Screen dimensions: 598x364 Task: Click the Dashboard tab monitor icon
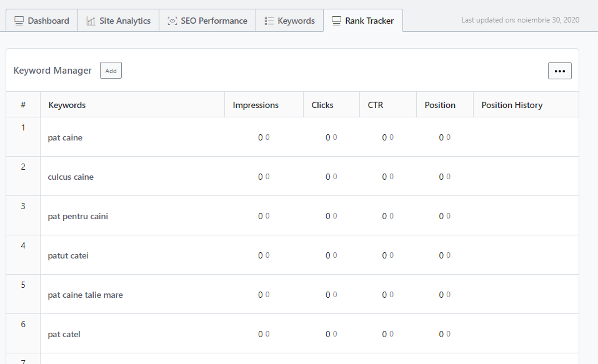click(19, 21)
